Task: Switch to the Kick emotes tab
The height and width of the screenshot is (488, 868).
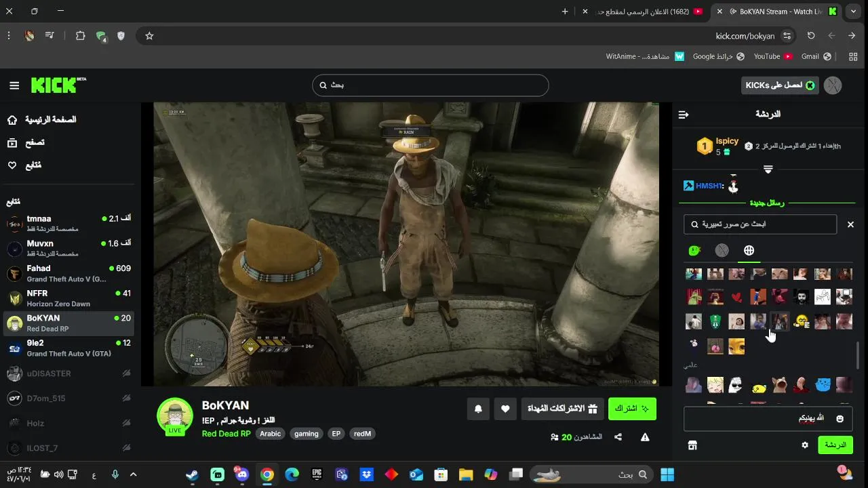Action: (694, 251)
